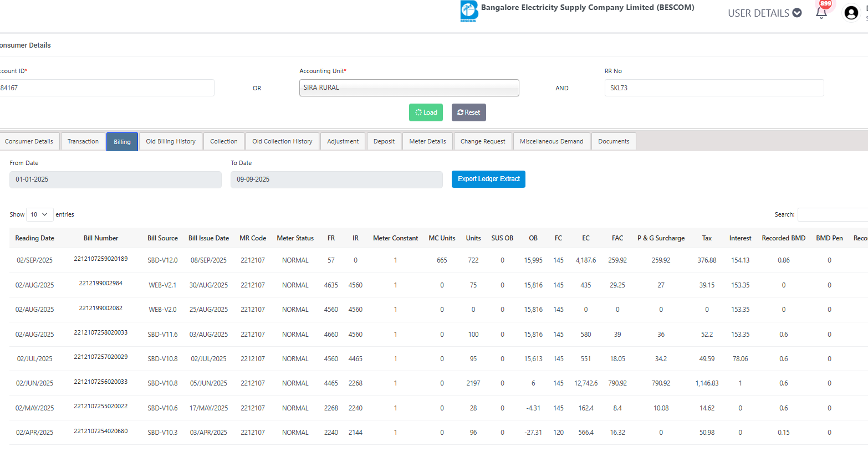Switch to the Collection tab
This screenshot has width=868, height=452.
tap(224, 141)
